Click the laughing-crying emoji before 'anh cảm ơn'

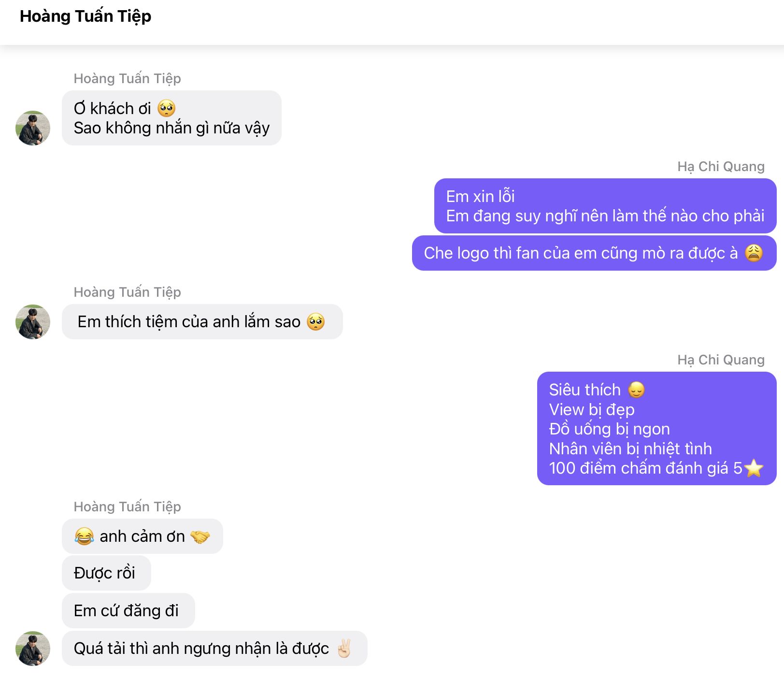pos(84,536)
